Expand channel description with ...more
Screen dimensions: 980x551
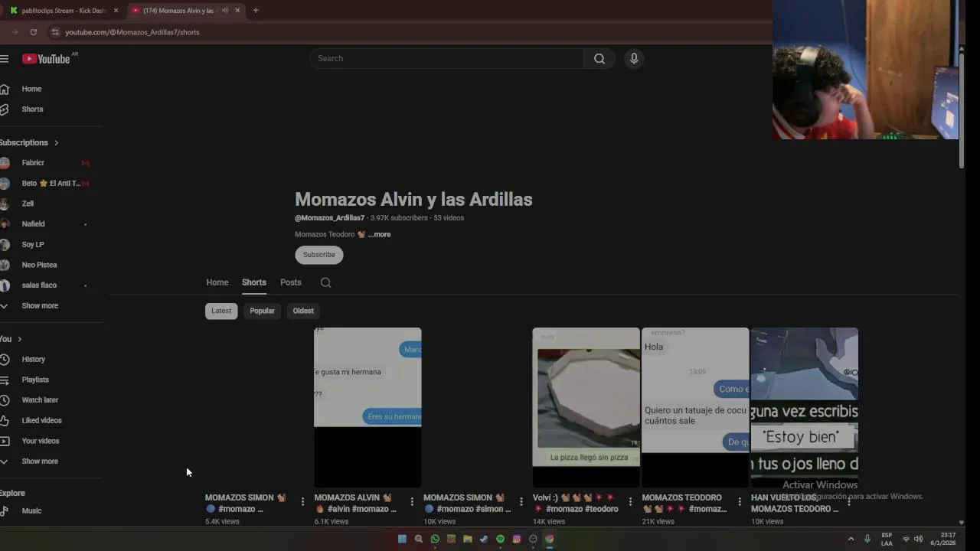pyautogui.click(x=380, y=234)
